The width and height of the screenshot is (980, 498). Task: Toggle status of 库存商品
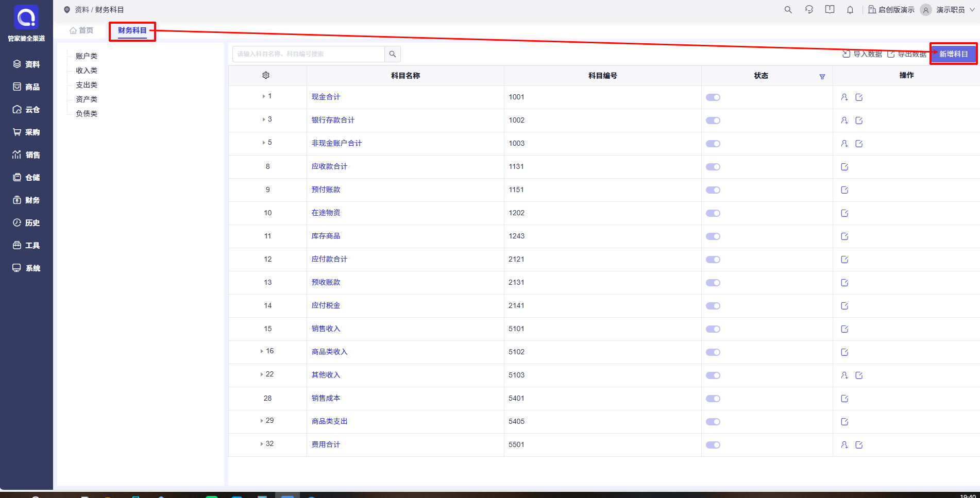713,236
